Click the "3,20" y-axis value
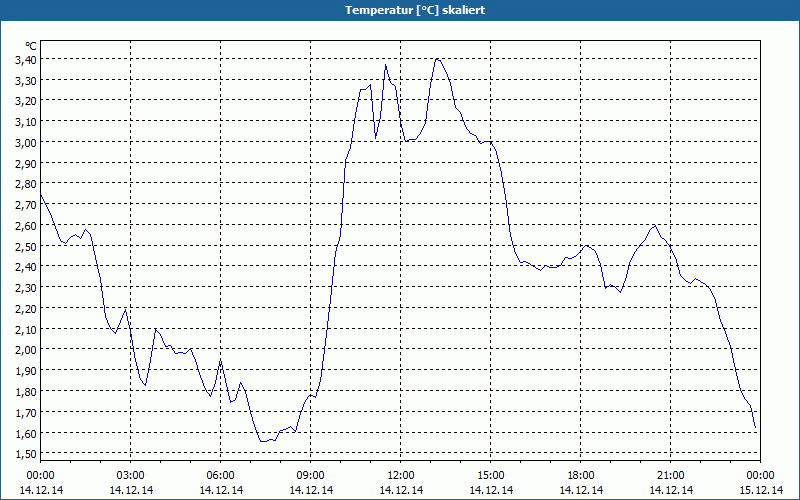The height and width of the screenshot is (500, 800). coord(26,101)
